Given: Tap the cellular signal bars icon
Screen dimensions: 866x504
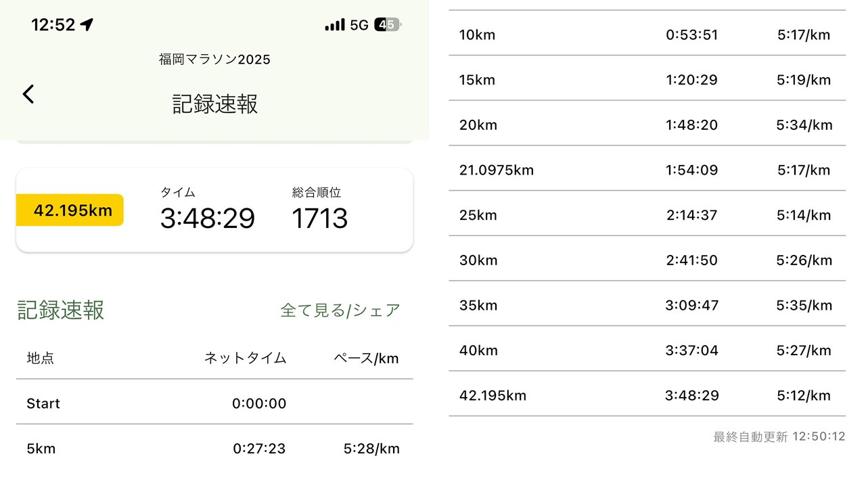Looking at the screenshot, I should coord(334,25).
